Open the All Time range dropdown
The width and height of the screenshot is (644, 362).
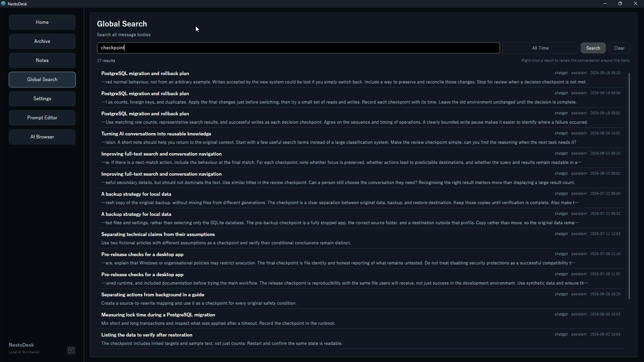pos(540,48)
